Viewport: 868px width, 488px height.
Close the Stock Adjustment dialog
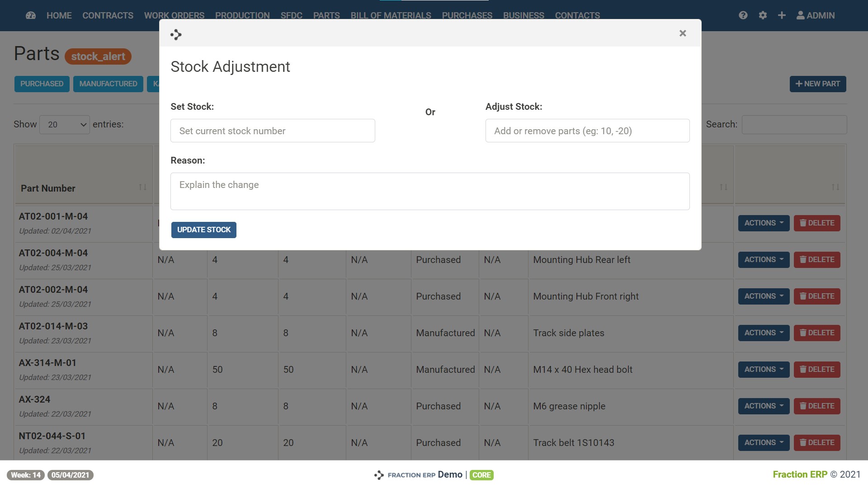683,33
